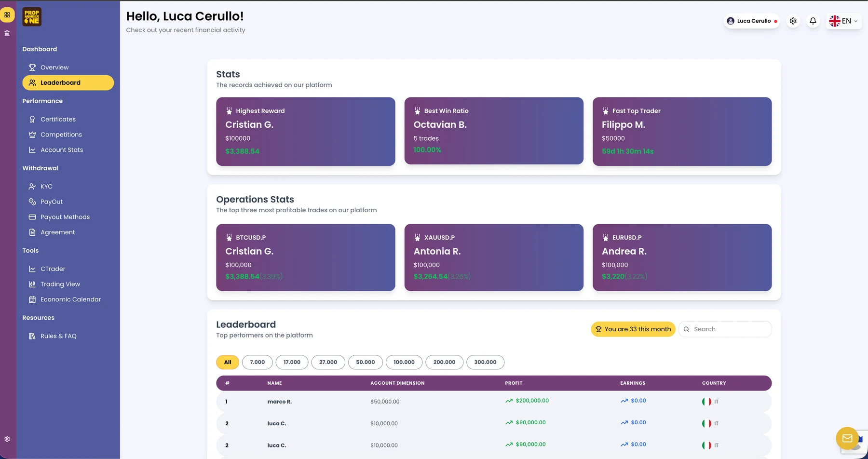
Task: Select the All filter chip
Action: click(228, 362)
